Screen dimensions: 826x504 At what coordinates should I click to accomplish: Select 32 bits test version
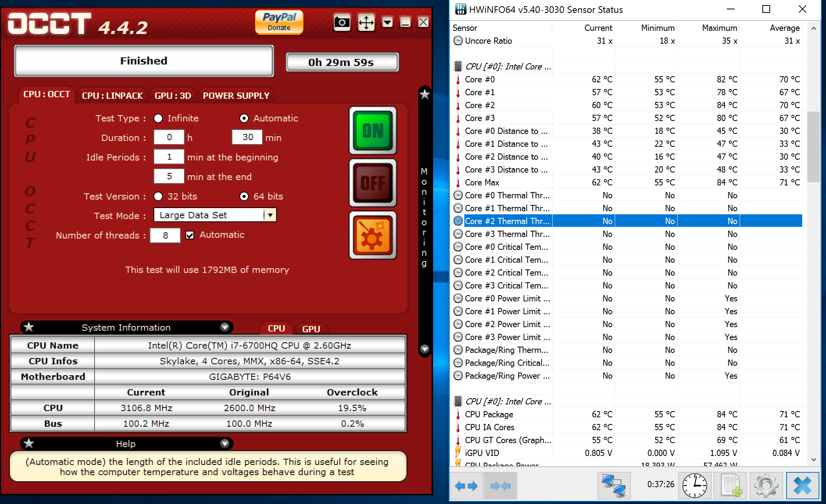click(158, 196)
